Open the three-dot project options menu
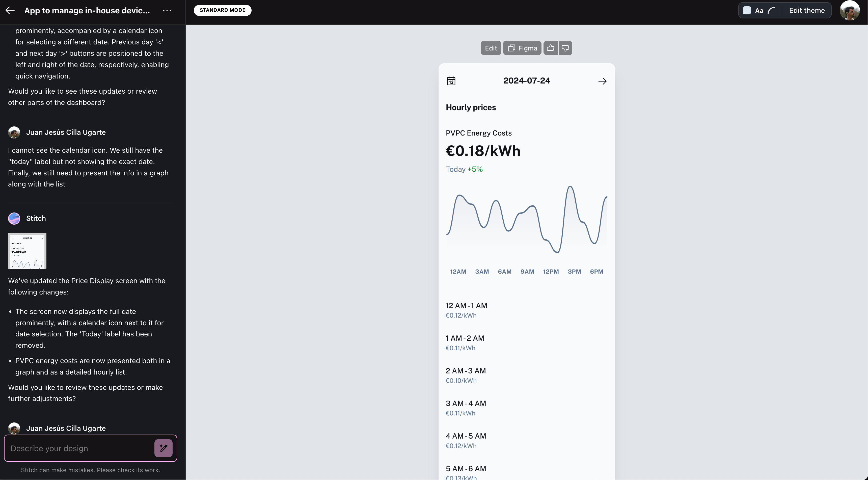The height and width of the screenshot is (480, 868). [167, 10]
